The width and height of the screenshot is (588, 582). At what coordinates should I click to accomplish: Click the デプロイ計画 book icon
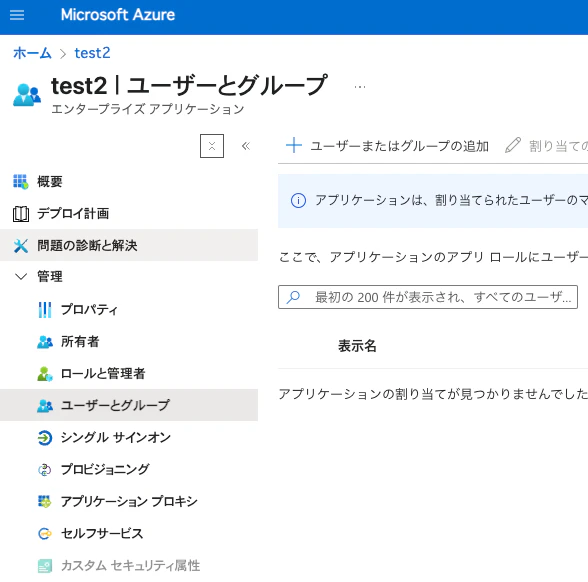(21, 214)
